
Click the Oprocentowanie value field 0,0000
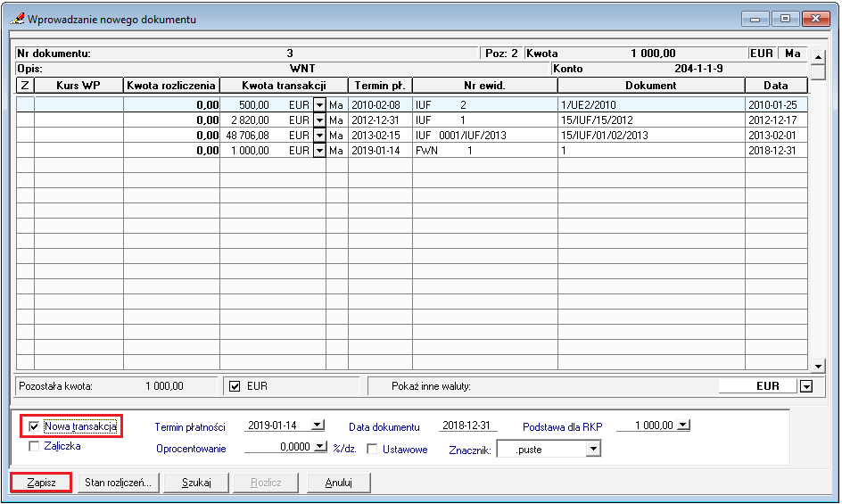[278, 447]
